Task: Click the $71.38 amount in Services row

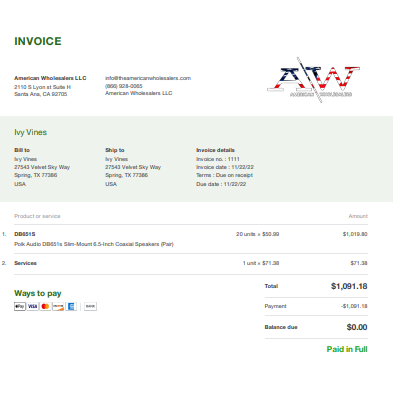Action: pos(359,263)
